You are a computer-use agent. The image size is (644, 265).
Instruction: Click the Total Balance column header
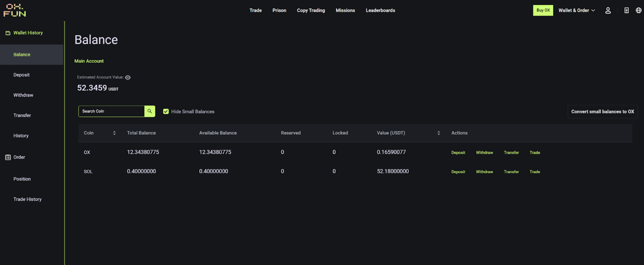[141, 133]
